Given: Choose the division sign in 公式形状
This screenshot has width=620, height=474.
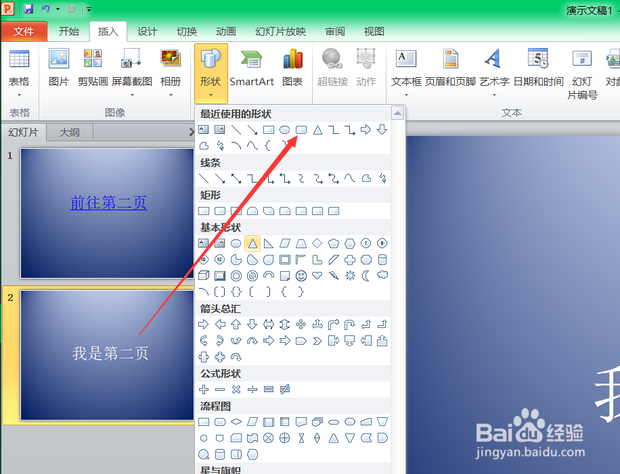Looking at the screenshot, I should tap(252, 389).
